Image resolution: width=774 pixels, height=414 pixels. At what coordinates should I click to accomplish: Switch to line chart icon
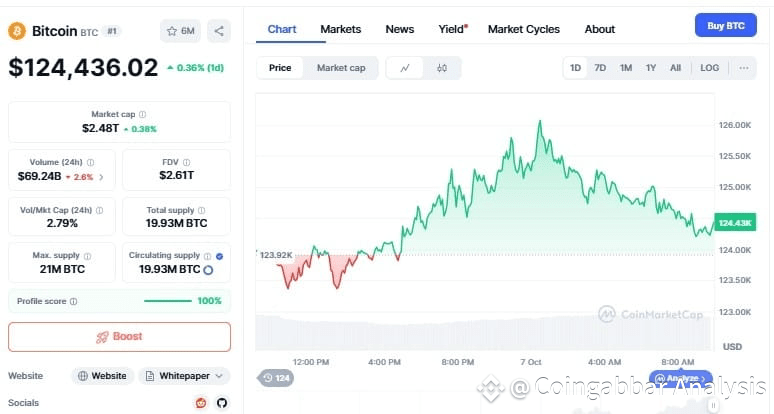pyautogui.click(x=404, y=68)
